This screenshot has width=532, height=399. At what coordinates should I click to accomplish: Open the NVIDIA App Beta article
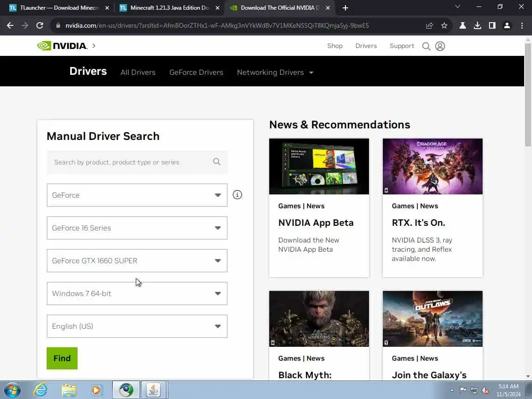tap(316, 223)
